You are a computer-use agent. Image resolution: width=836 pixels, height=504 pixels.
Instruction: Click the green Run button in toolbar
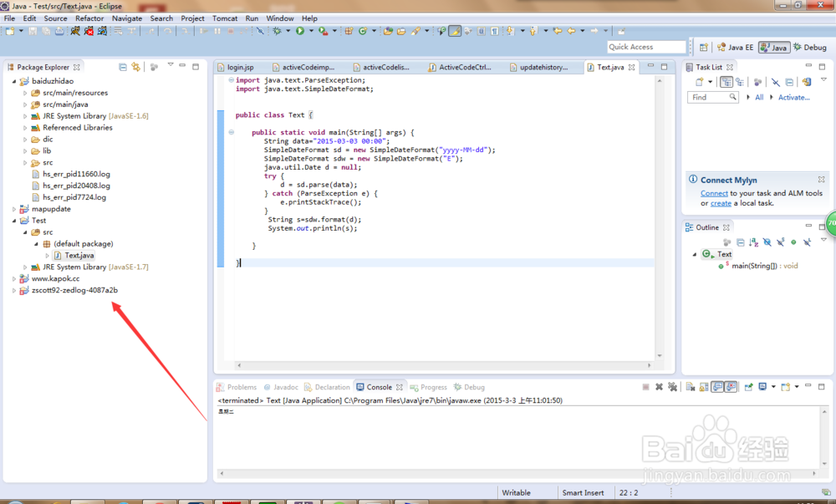[x=300, y=31]
